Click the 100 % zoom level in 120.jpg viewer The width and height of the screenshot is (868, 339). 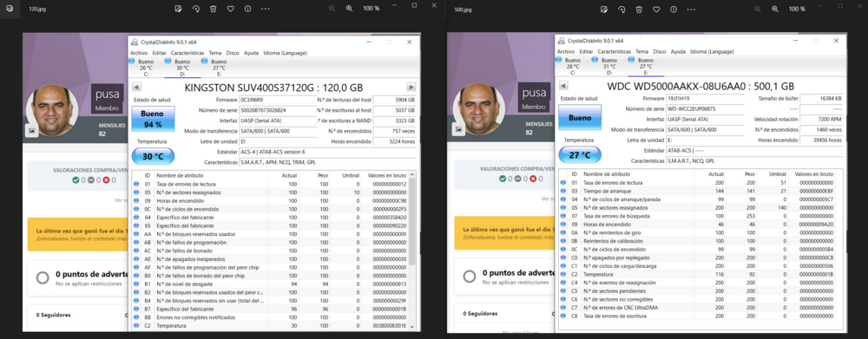pos(372,9)
